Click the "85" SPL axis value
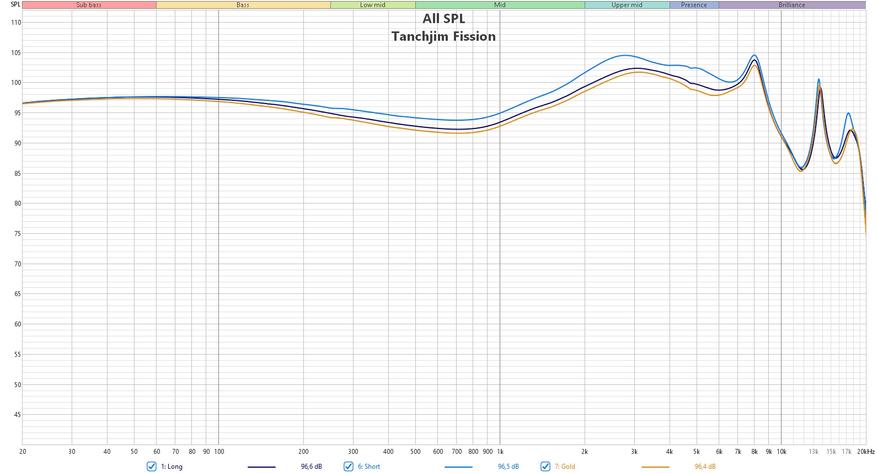877x473 pixels. point(17,174)
